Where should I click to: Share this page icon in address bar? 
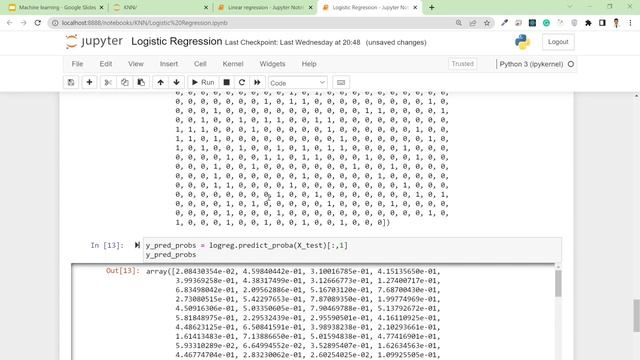click(x=473, y=23)
